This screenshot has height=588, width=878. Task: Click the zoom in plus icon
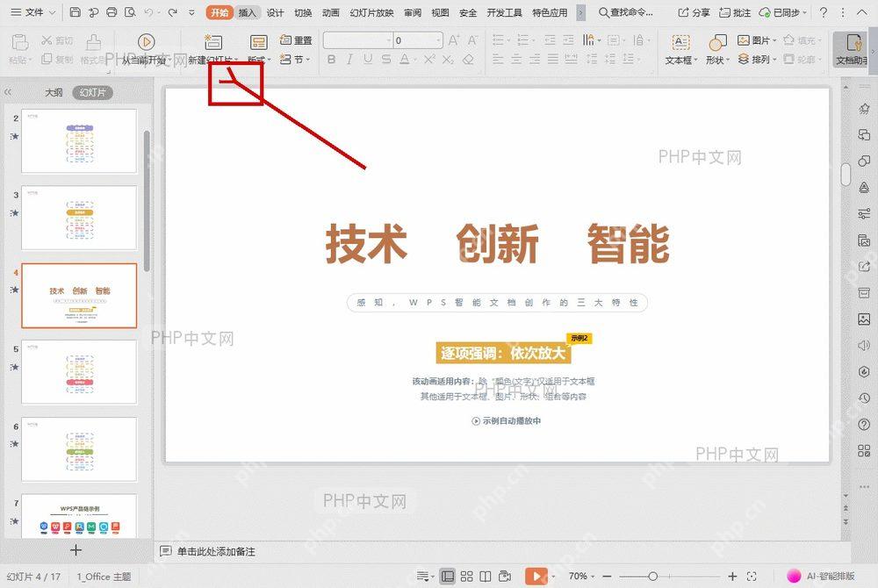[732, 577]
